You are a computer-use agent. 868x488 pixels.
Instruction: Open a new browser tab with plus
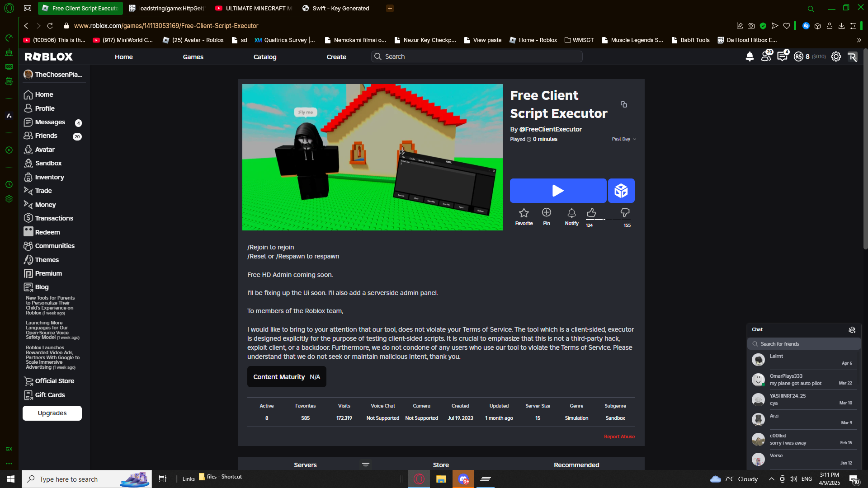(390, 8)
